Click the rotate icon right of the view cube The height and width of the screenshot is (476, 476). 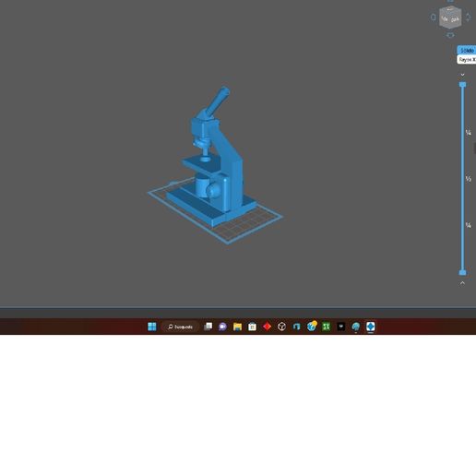(x=468, y=18)
